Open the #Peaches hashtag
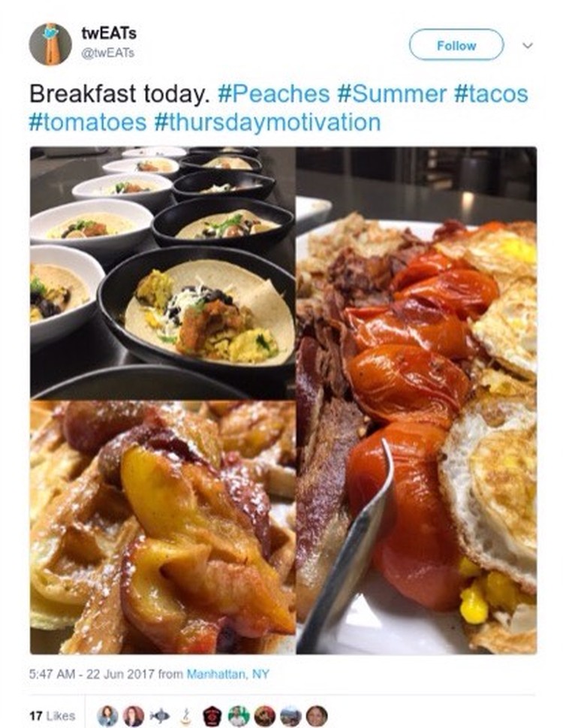 click(x=273, y=93)
